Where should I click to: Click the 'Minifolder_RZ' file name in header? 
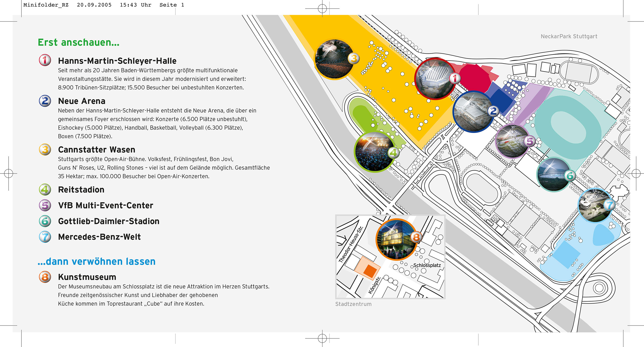(46, 5)
